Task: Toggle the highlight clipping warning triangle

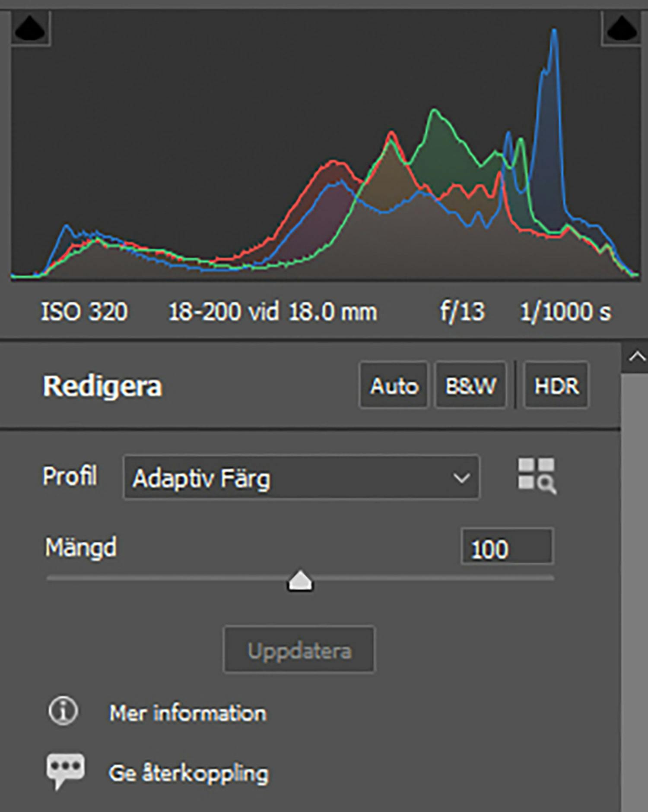Action: (621, 29)
